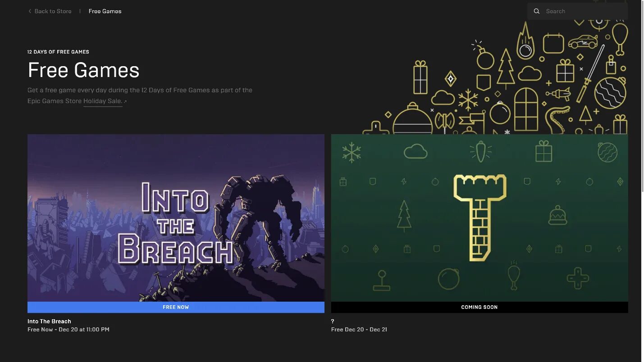Click the FREE NOW blue banner
644x362 pixels.
point(176,307)
